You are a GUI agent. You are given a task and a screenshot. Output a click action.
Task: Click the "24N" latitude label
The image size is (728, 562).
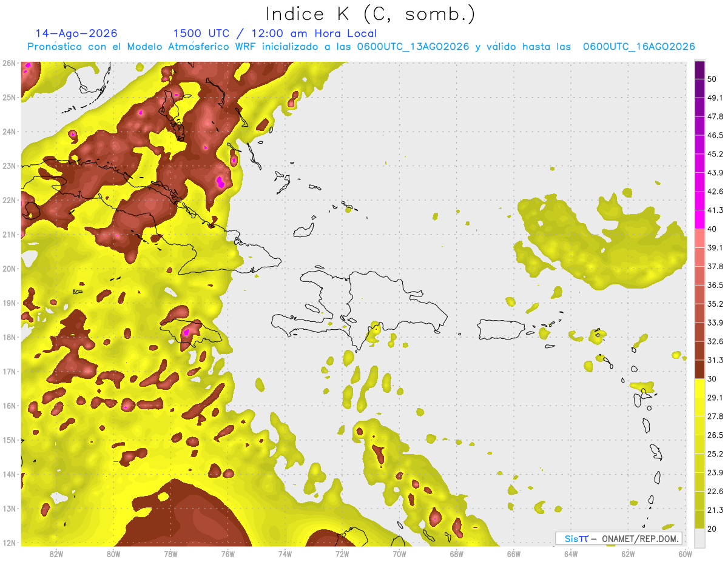click(x=9, y=132)
